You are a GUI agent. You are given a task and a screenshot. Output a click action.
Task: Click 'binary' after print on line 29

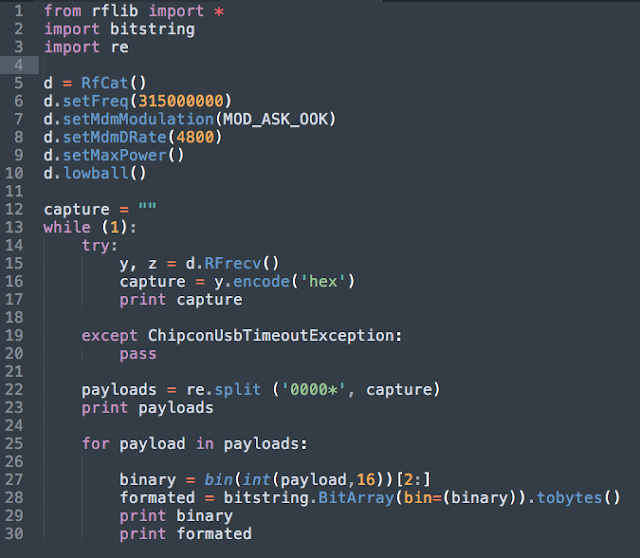point(204,516)
